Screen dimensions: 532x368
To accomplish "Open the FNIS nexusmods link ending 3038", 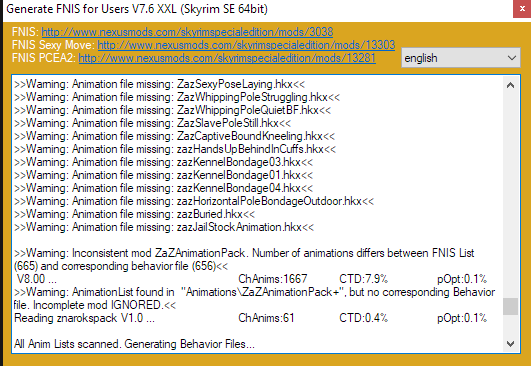I will [x=187, y=32].
